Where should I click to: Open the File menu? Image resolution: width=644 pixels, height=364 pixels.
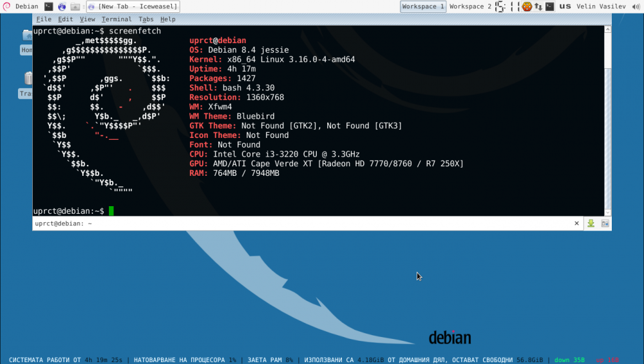tap(44, 19)
